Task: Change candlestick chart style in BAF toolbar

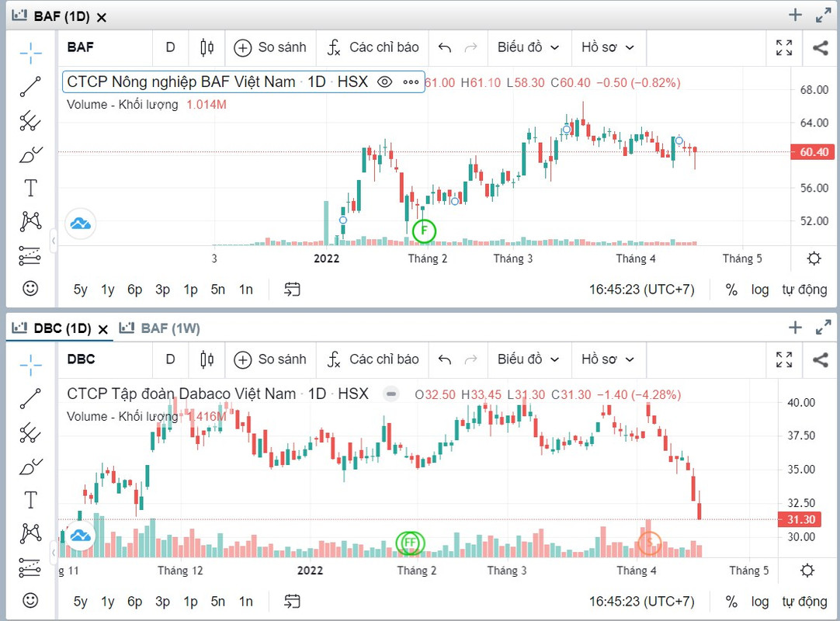Action: click(x=207, y=47)
